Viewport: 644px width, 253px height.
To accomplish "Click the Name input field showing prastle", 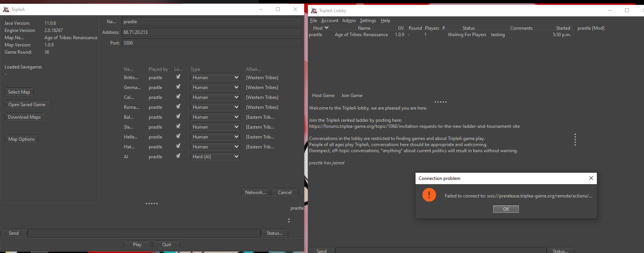I will click(x=212, y=22).
